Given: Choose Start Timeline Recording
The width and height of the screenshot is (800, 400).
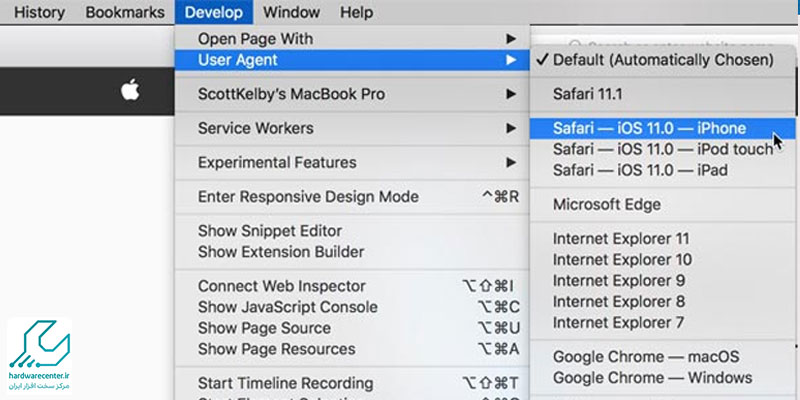Looking at the screenshot, I should pos(352,383).
